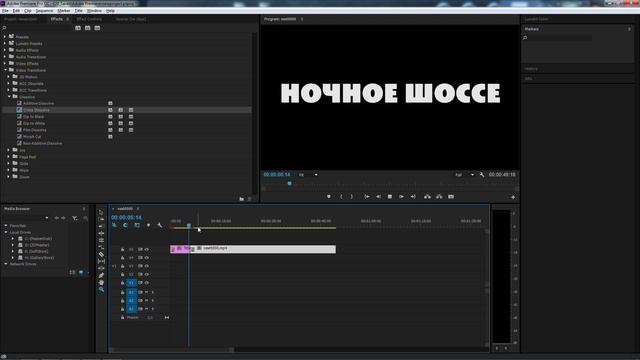Screen dimensions: 640x360
Task: Toggle Snap in the timeline header
Action: pyautogui.click(x=125, y=225)
